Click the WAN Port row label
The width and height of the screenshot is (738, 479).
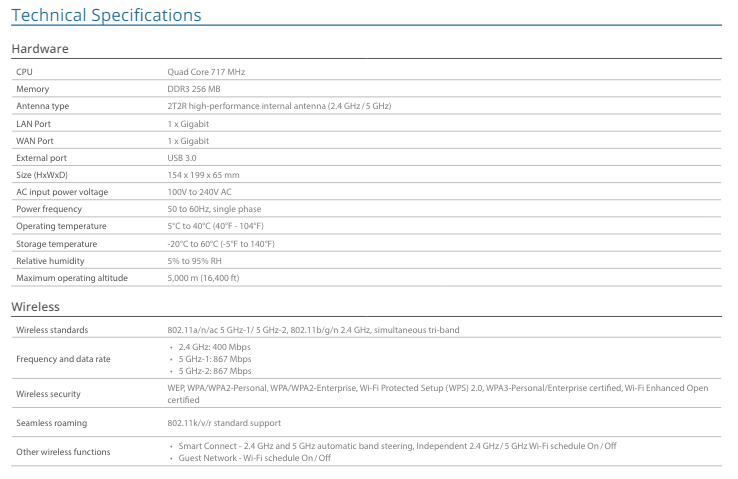[x=35, y=141]
